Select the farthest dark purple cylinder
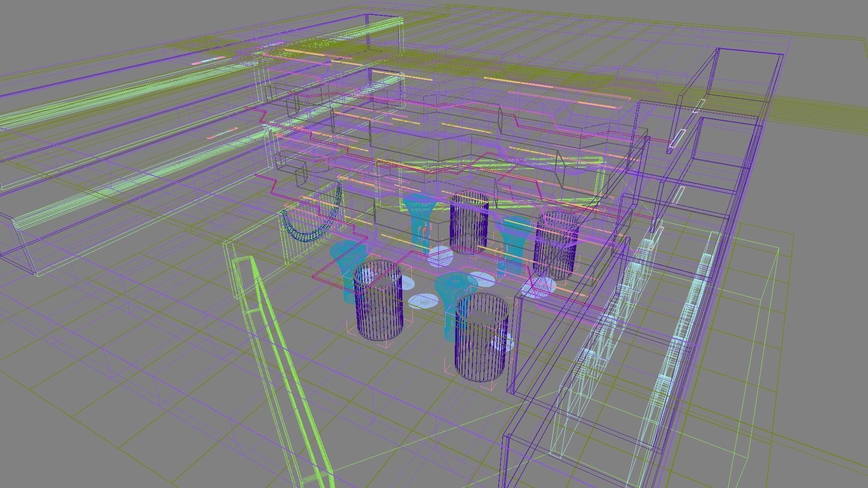The image size is (868, 488). coord(469,223)
